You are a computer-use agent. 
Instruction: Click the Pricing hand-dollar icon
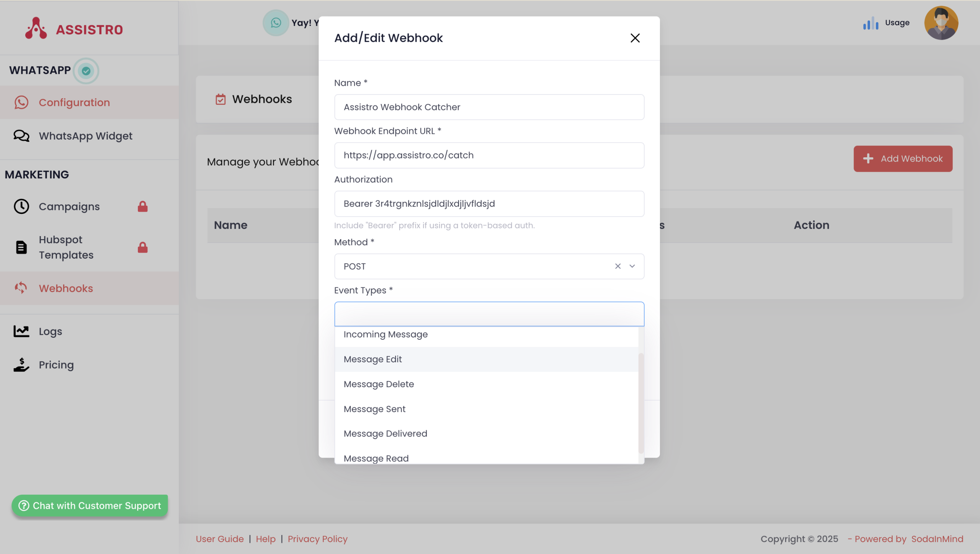pyautogui.click(x=21, y=365)
